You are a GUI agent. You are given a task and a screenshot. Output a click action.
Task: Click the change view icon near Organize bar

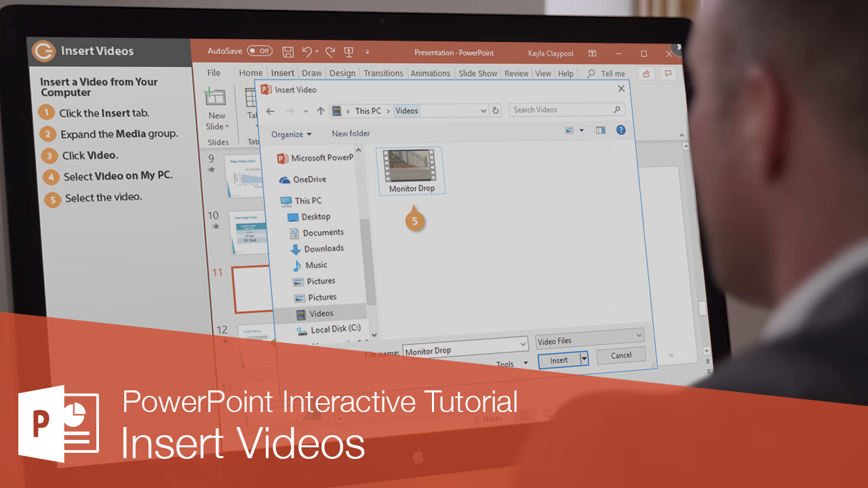568,129
